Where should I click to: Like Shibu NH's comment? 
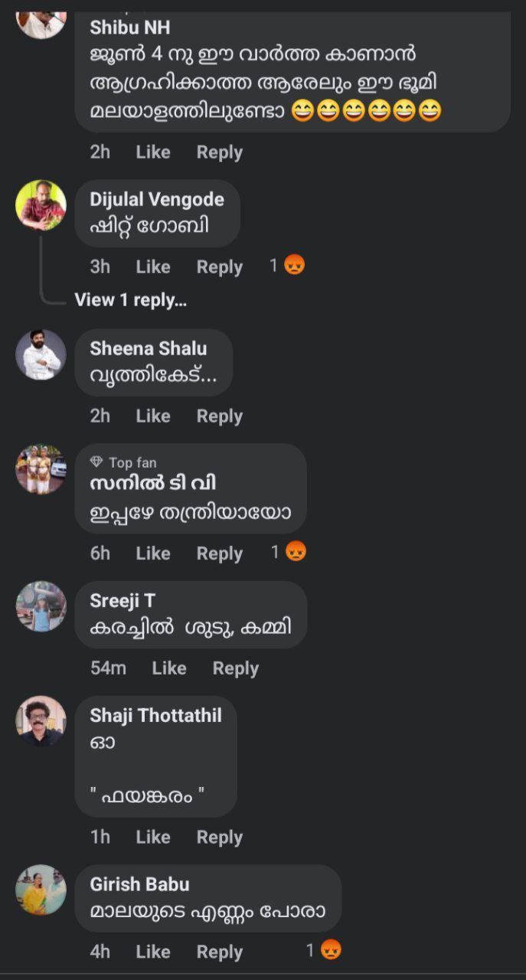click(x=153, y=152)
